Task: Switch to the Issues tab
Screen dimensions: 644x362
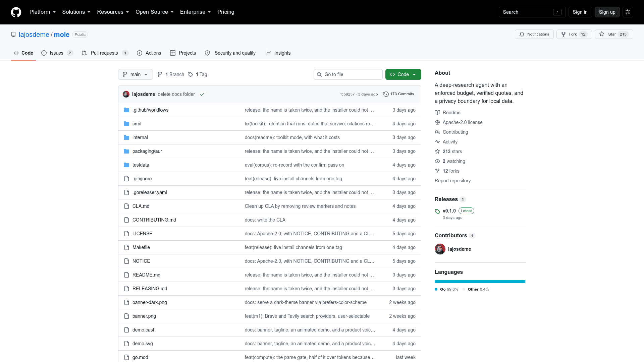Action: pyautogui.click(x=57, y=53)
